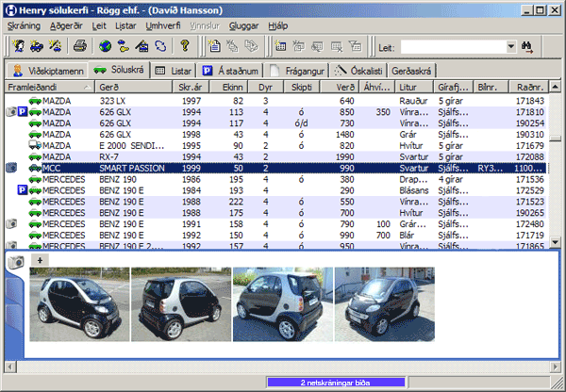Sort by Verð column header
Image resolution: width=566 pixels, height=392 pixels.
pos(340,87)
